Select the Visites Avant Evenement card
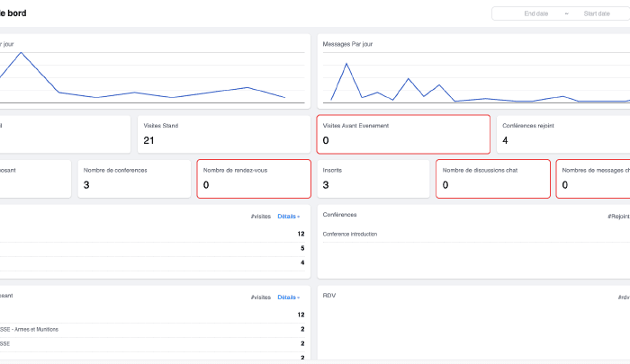This screenshot has height=364, width=630. coord(403,134)
